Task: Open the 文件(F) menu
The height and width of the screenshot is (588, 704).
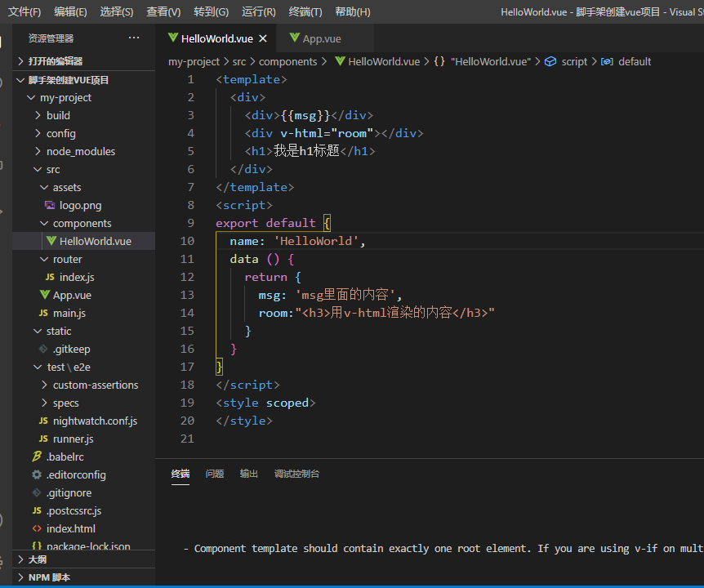Action: point(25,11)
